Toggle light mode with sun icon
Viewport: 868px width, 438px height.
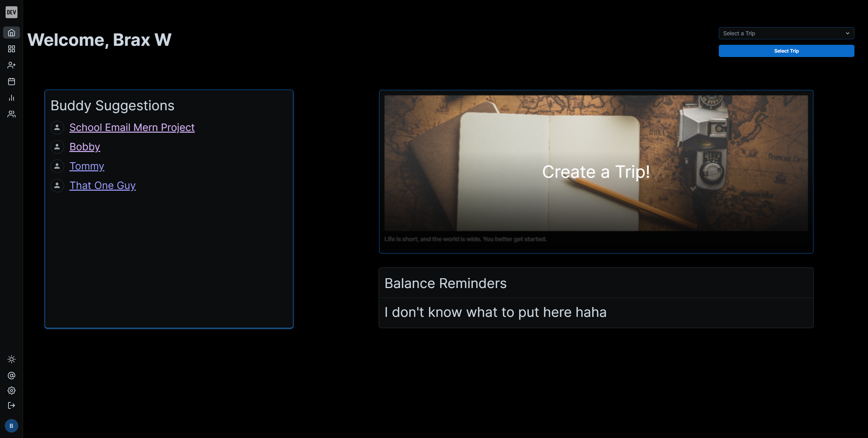coord(12,359)
